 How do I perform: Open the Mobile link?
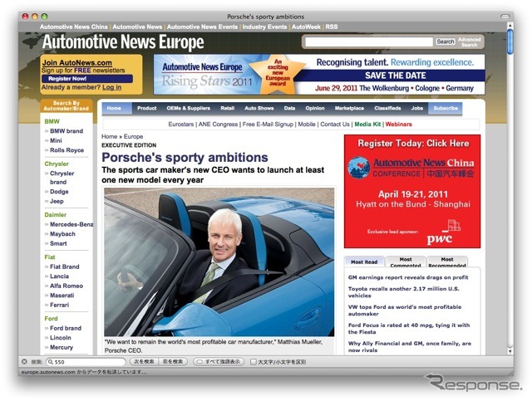[307, 125]
